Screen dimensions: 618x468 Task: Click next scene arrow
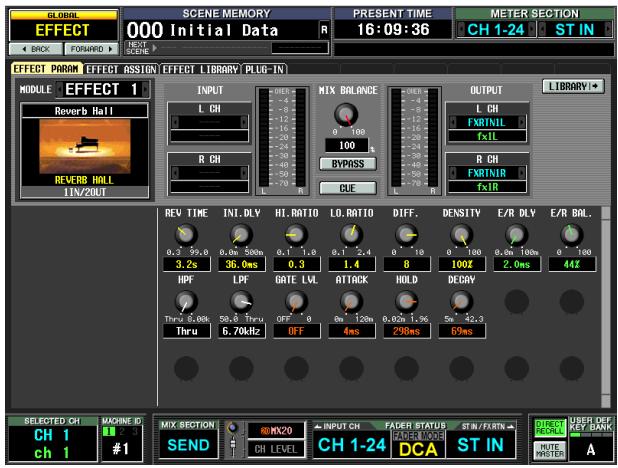tap(155, 48)
